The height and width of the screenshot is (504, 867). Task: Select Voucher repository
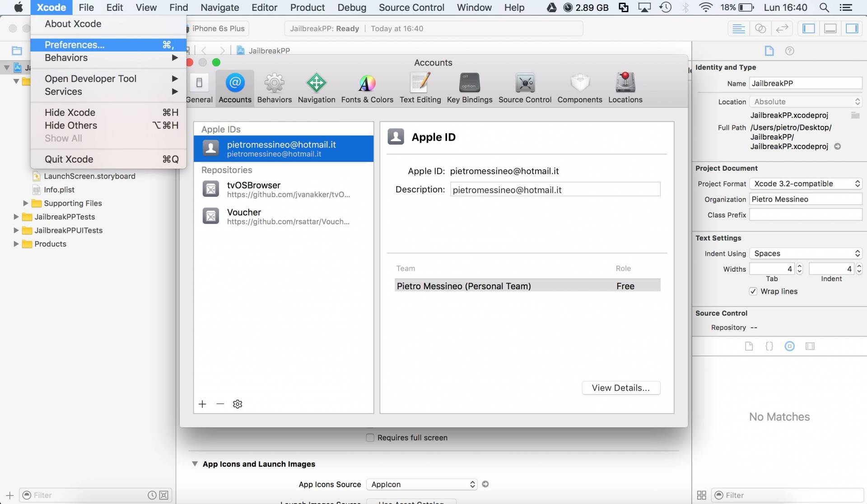point(284,217)
